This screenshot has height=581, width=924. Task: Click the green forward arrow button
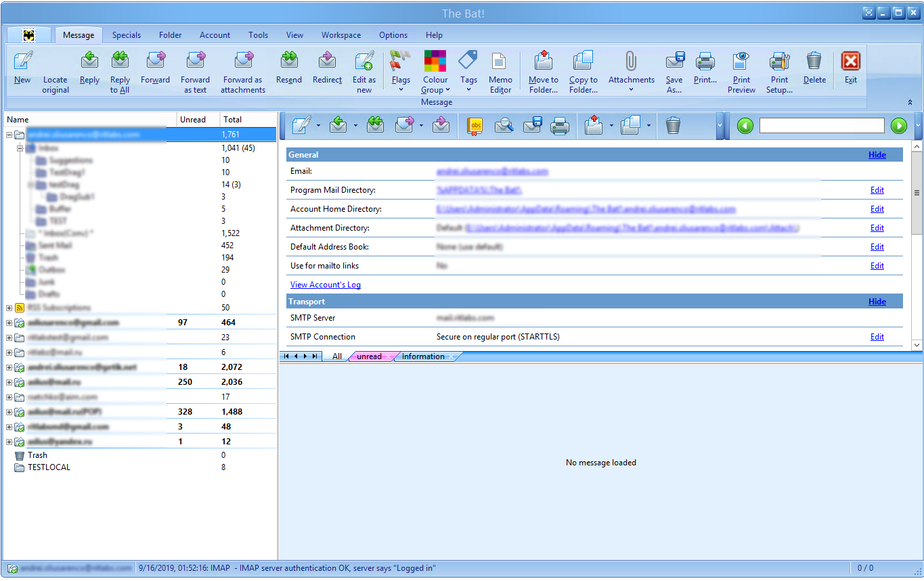(898, 125)
